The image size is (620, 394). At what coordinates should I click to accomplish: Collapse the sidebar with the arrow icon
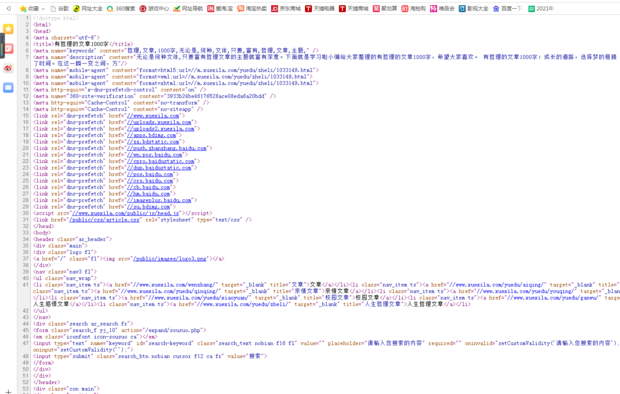[9, 8]
